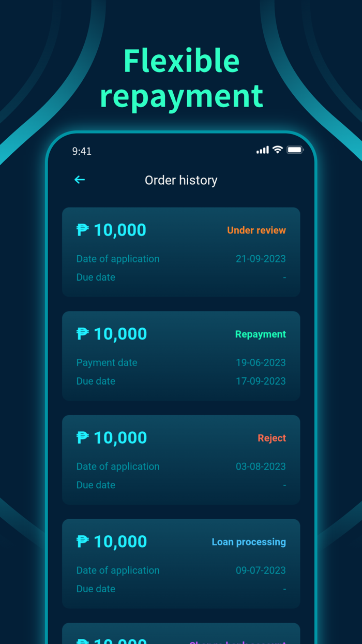This screenshot has width=362, height=644.
Task: Click the back arrow icon
Action: tap(79, 180)
